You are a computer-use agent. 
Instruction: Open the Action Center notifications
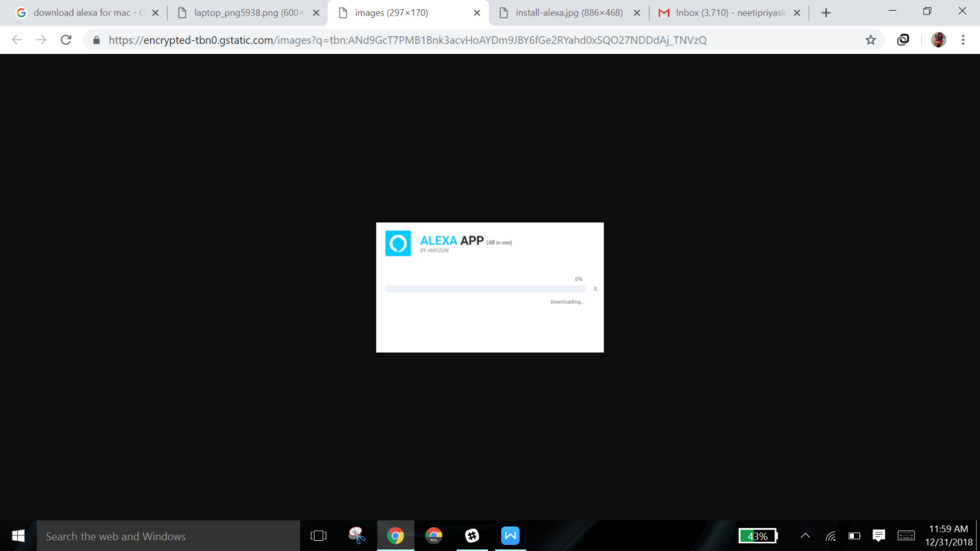click(879, 536)
